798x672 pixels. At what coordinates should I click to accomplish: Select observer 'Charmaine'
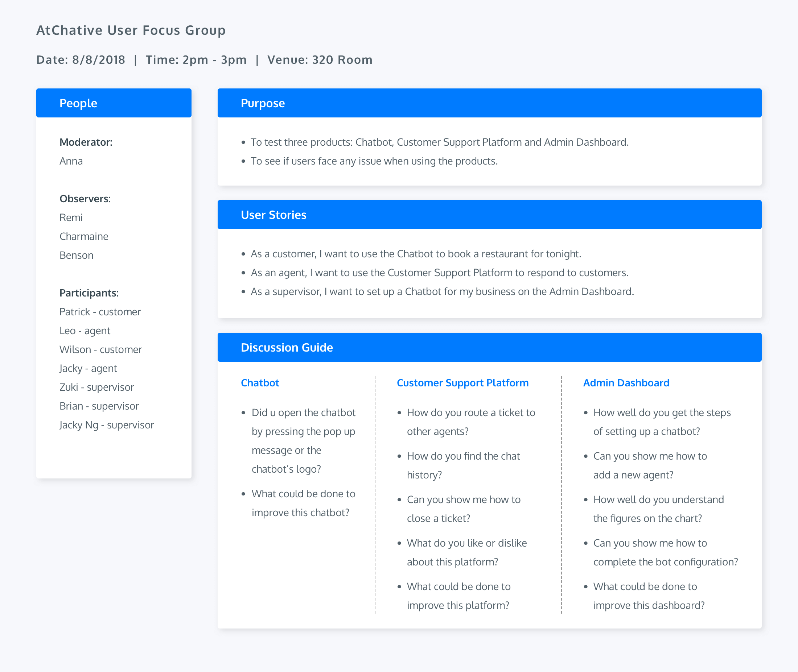(x=84, y=236)
